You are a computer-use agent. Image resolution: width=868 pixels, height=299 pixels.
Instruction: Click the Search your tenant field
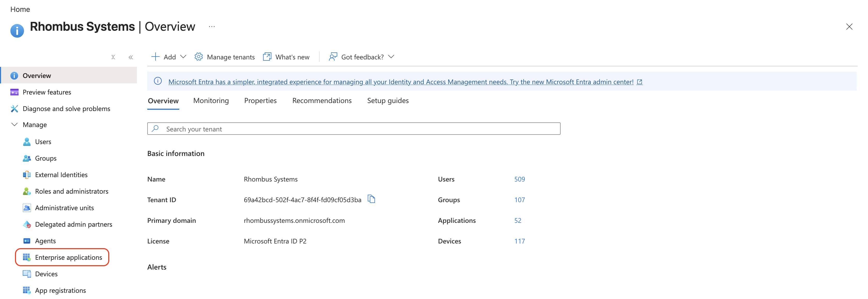(353, 129)
